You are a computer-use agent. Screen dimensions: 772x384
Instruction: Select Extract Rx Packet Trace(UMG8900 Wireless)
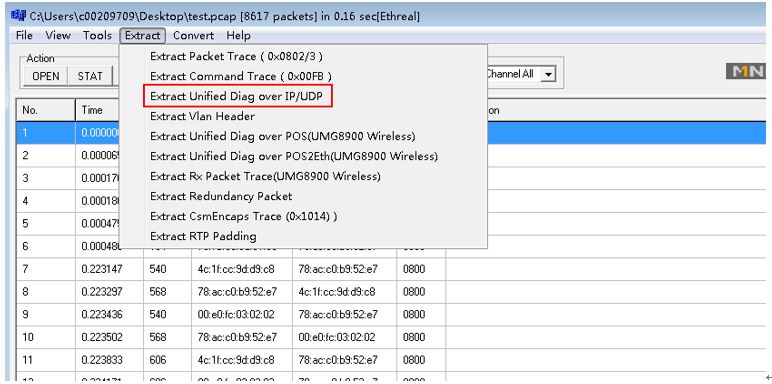point(265,176)
